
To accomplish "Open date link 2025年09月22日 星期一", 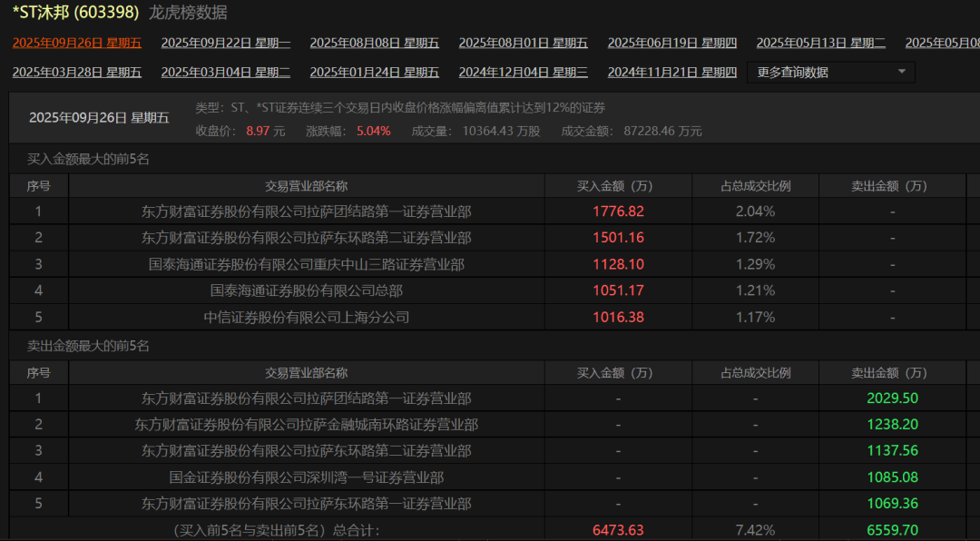I will click(226, 44).
